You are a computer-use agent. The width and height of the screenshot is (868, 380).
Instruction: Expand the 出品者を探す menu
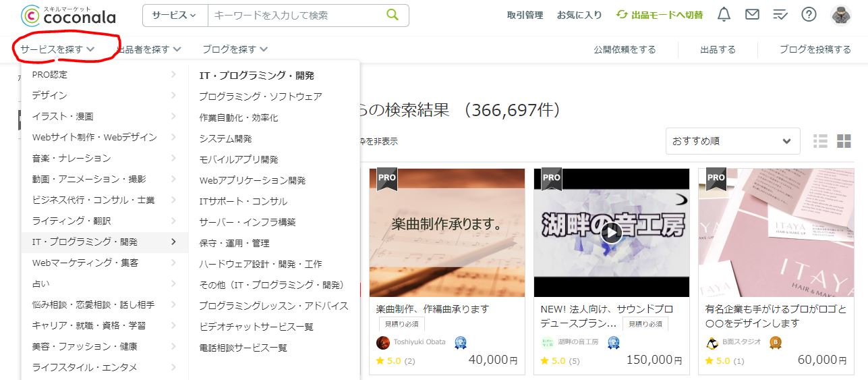coord(148,49)
